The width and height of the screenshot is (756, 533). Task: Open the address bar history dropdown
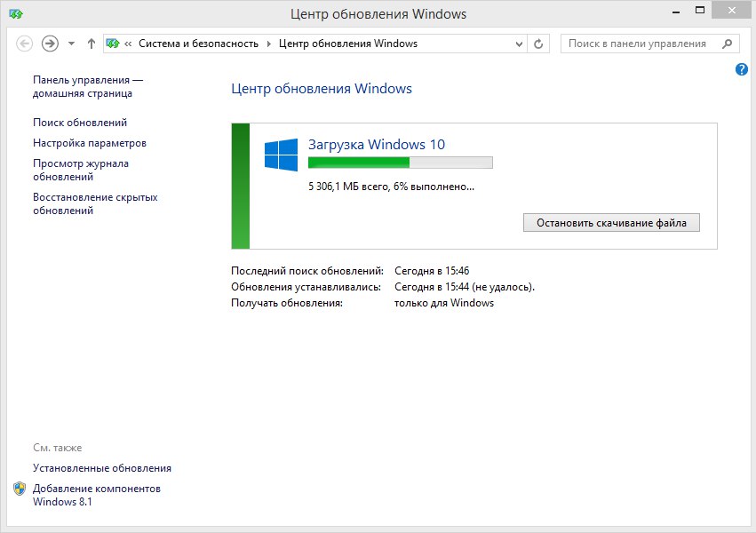(x=519, y=44)
